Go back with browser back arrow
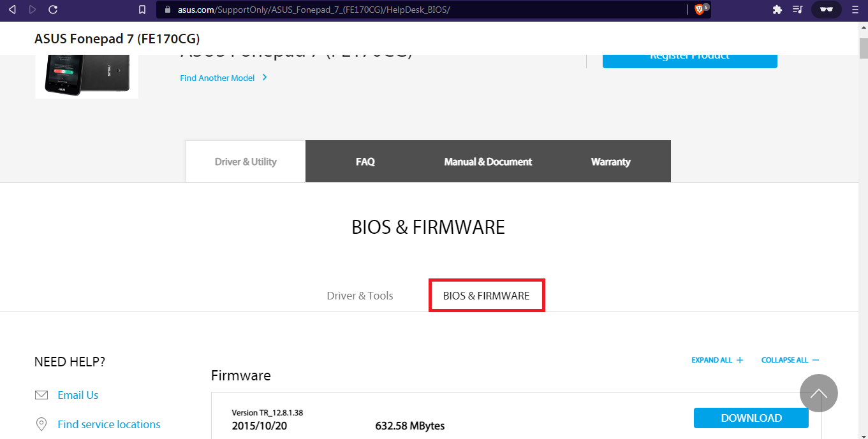The width and height of the screenshot is (868, 439). click(12, 10)
